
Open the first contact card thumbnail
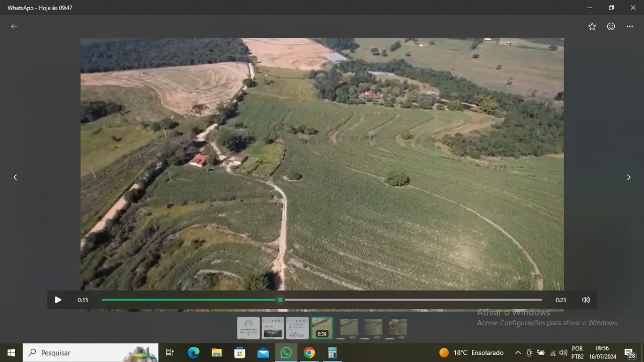pyautogui.click(x=249, y=328)
